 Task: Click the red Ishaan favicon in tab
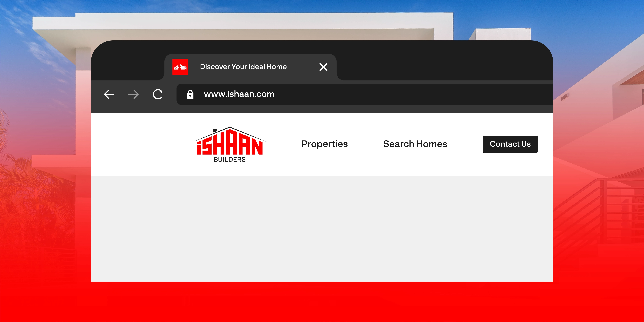point(180,67)
